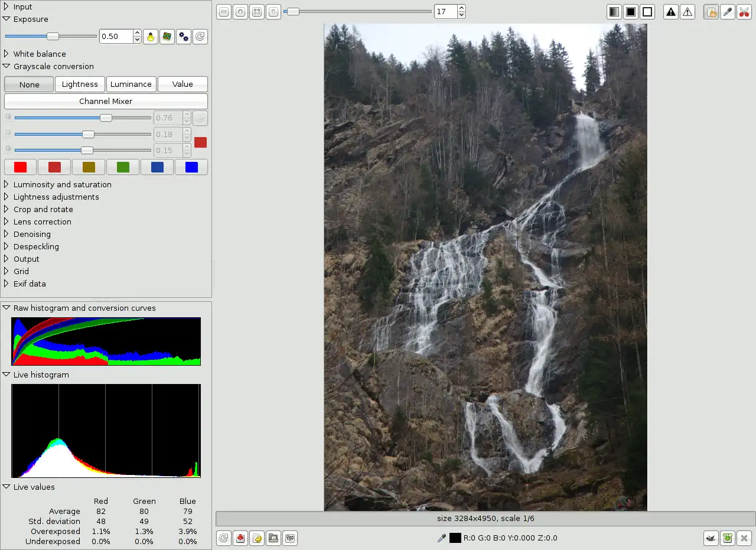Click the circular arrow icon in the bottom bar
Image resolution: width=756 pixels, height=550 pixels.
tap(224, 538)
